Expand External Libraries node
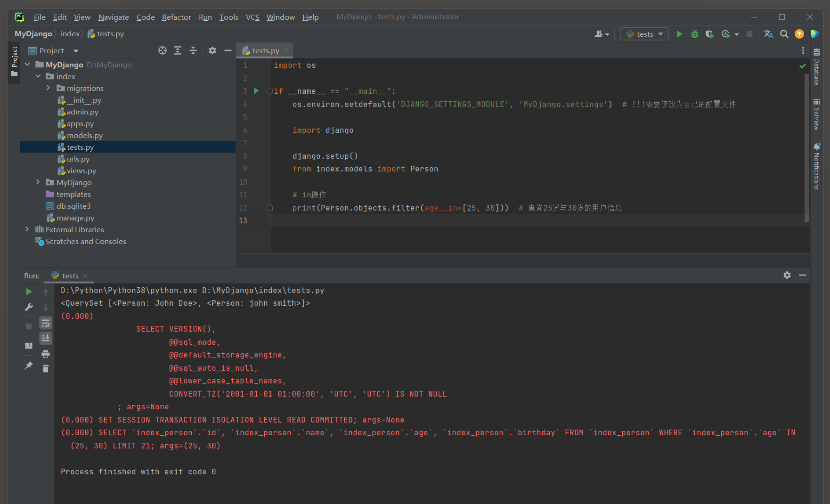 27,229
